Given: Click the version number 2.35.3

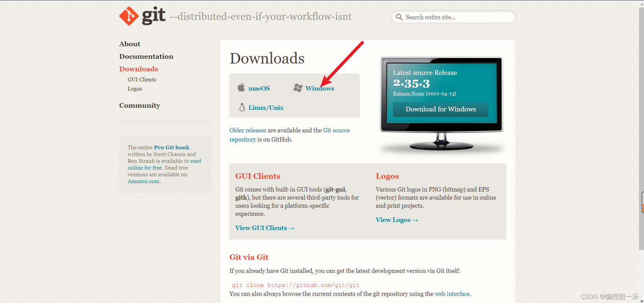Looking at the screenshot, I should (x=411, y=83).
